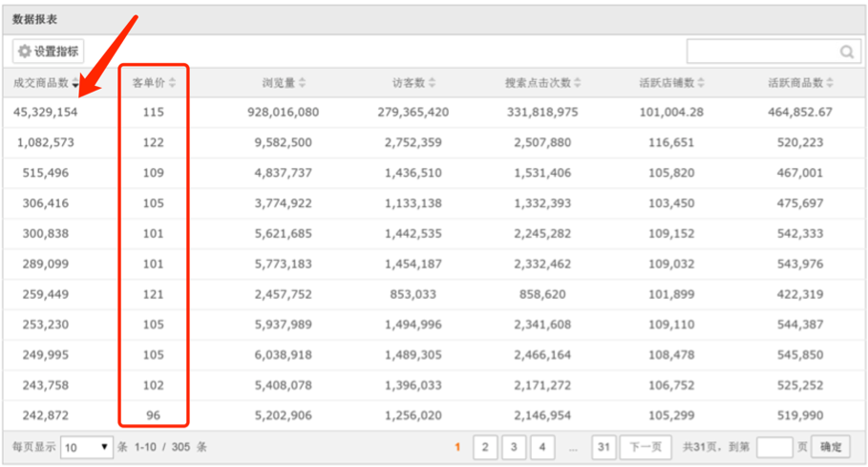
Task: Select 搜索点击次数 value 331,818,975
Action: click(542, 113)
